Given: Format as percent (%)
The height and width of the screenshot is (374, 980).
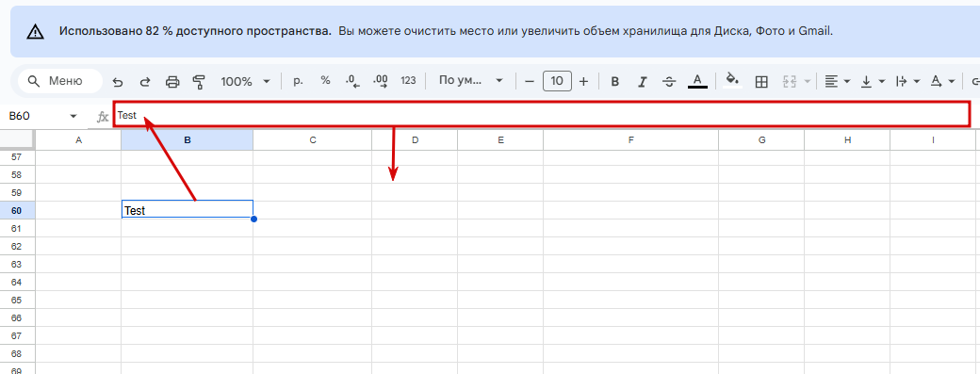Looking at the screenshot, I should click(x=325, y=80).
